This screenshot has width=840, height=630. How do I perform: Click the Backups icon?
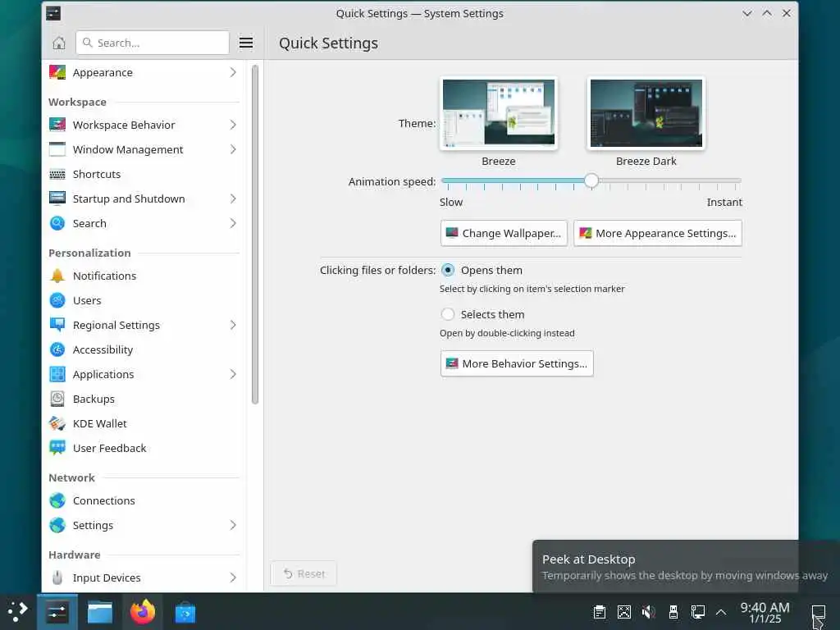(57, 399)
